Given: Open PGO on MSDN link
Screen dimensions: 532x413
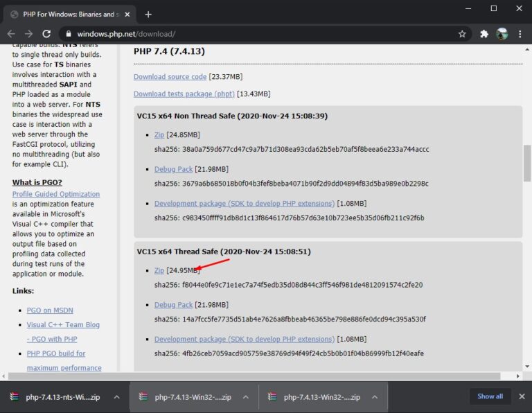Looking at the screenshot, I should click(x=50, y=310).
